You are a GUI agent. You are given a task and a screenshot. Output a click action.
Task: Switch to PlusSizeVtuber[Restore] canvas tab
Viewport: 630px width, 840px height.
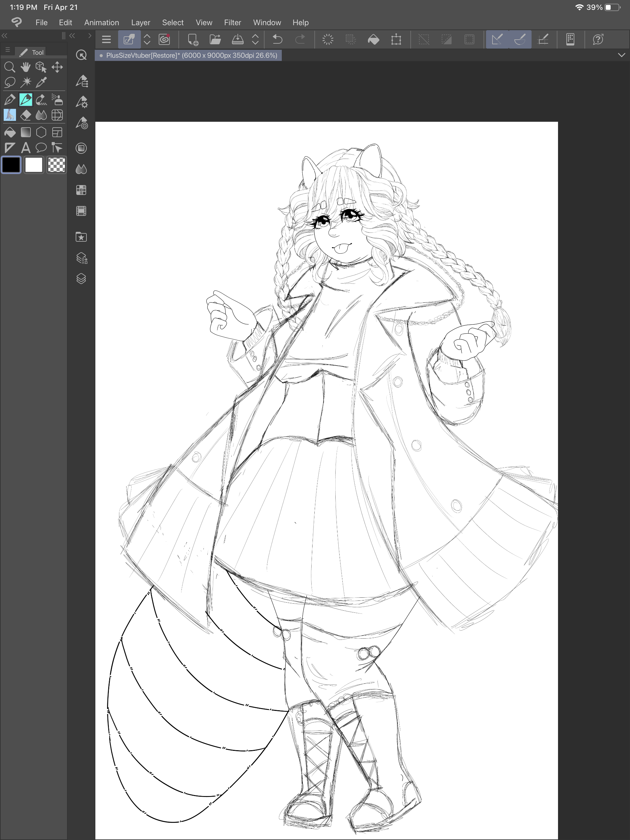click(x=189, y=55)
